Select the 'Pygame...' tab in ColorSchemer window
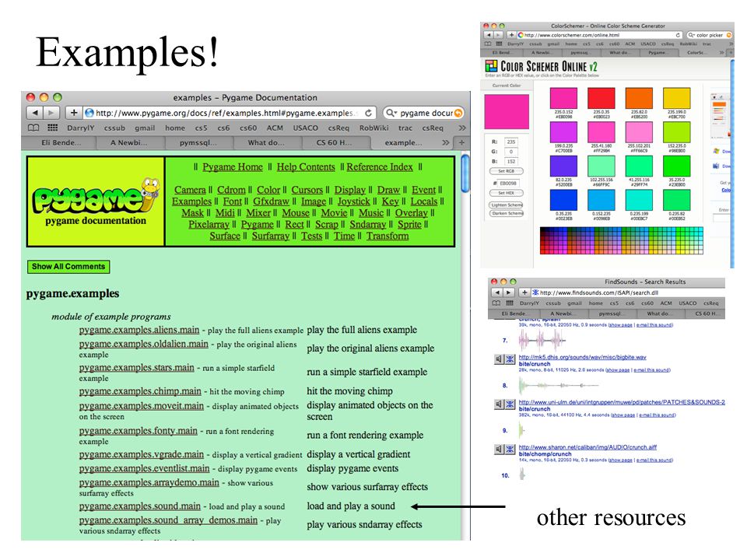 (x=657, y=52)
